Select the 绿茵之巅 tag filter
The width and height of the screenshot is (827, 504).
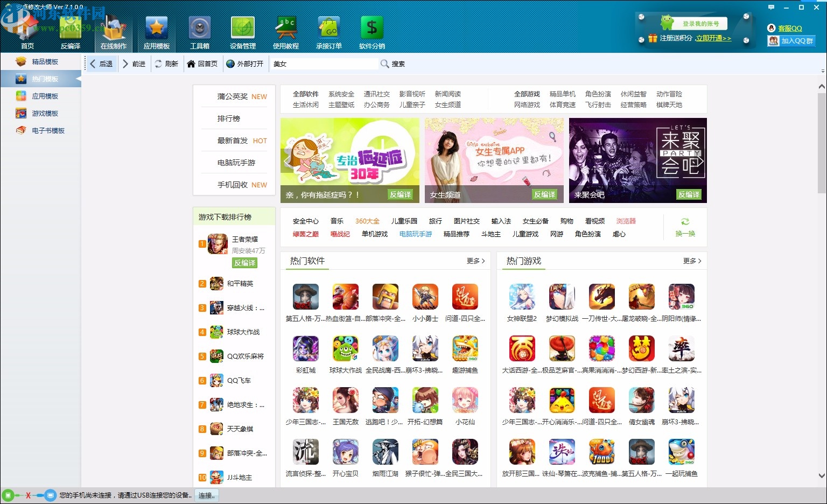pos(305,234)
